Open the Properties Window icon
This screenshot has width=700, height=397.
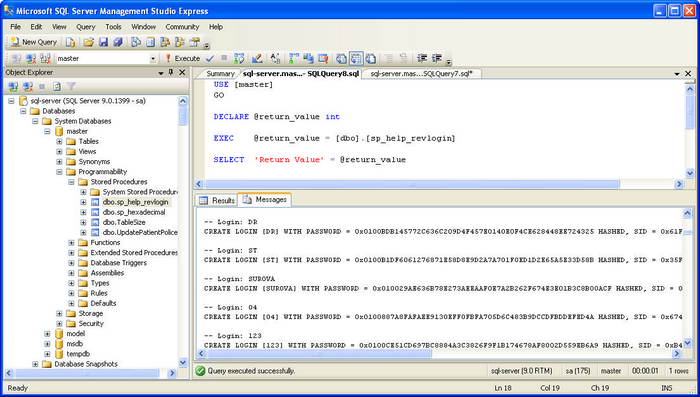click(x=194, y=42)
